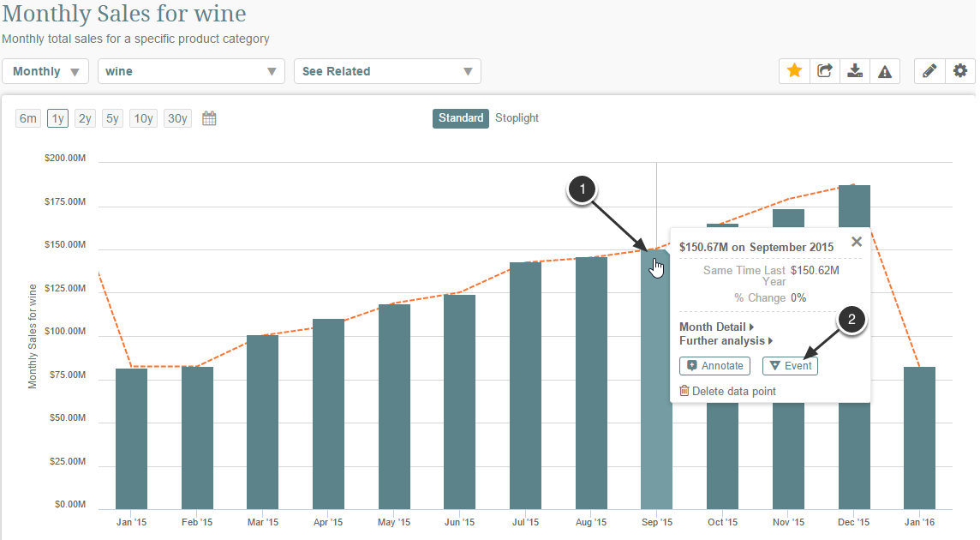Screen dimensions: 980x540
Task: Click the download icon in toolbar
Action: tap(854, 71)
